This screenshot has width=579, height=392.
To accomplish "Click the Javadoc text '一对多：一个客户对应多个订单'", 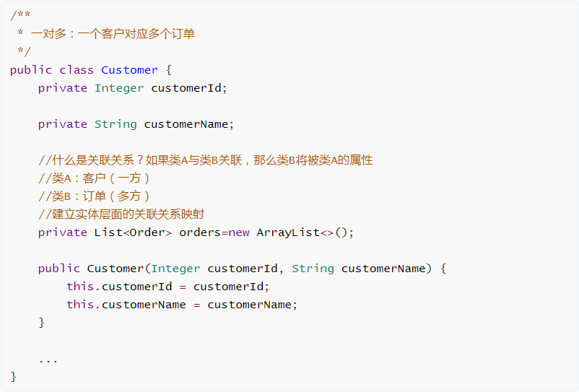I will click(113, 34).
